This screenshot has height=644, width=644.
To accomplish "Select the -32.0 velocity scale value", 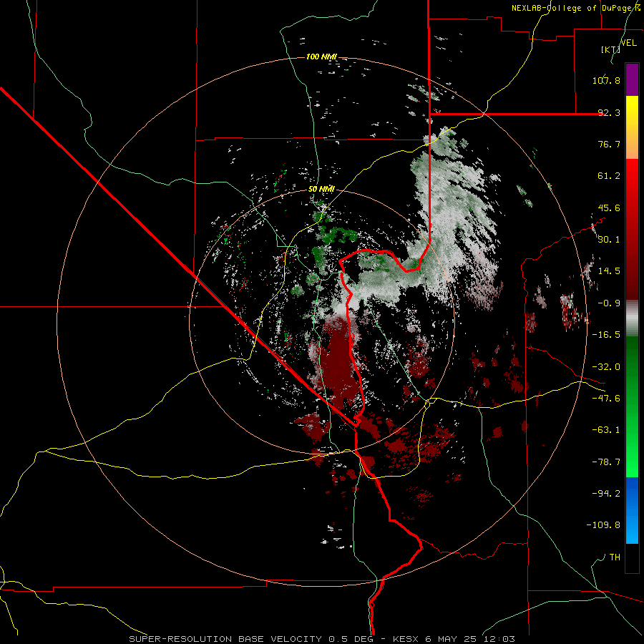I will point(606,367).
